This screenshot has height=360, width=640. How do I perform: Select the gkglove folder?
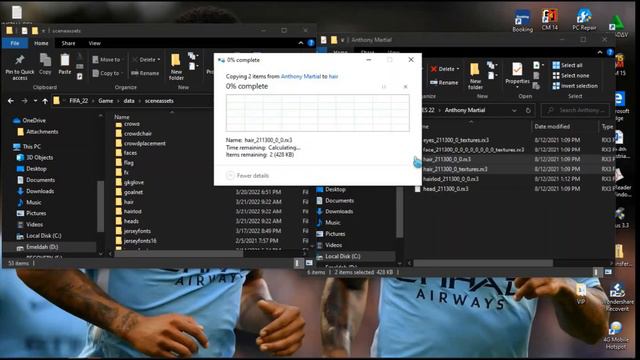click(x=133, y=182)
